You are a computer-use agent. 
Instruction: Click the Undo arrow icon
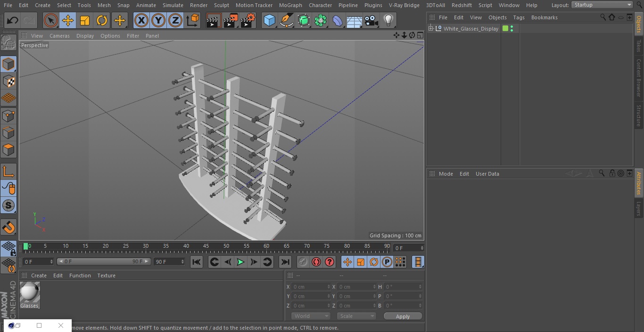click(x=13, y=20)
